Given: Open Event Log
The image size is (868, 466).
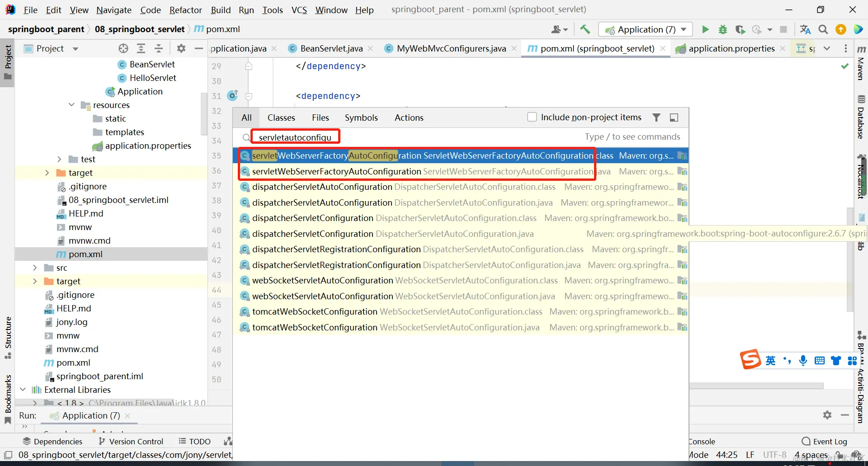Looking at the screenshot, I should (x=824, y=441).
